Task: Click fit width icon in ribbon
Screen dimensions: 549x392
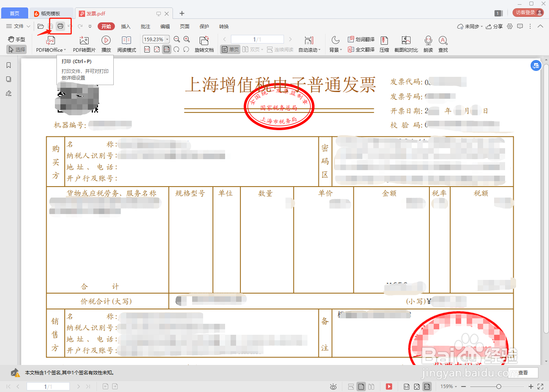Action: pyautogui.click(x=167, y=49)
